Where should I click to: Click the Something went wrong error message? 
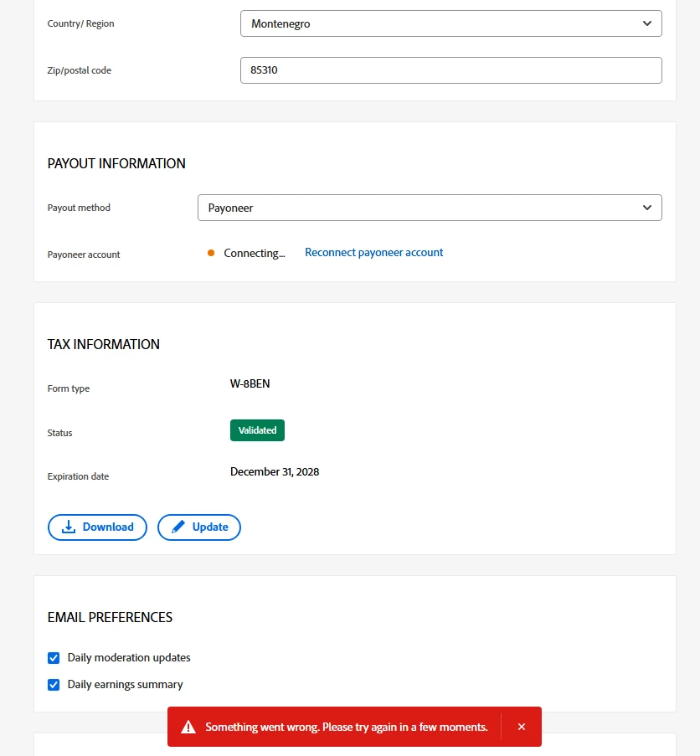(347, 727)
